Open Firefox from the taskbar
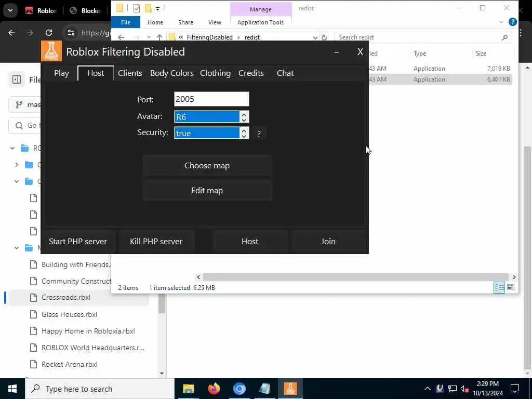532x399 pixels. tap(214, 389)
